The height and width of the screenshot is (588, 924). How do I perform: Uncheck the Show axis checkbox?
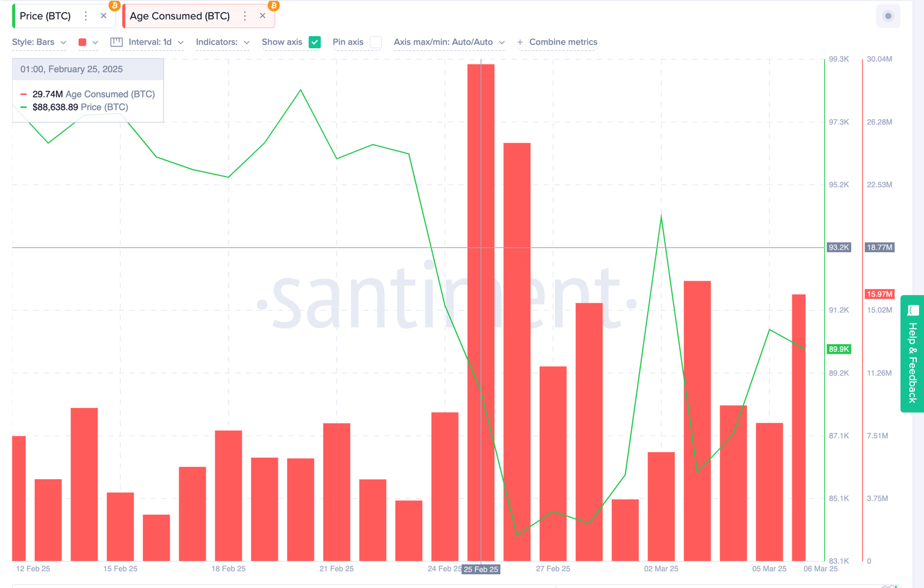pos(315,42)
